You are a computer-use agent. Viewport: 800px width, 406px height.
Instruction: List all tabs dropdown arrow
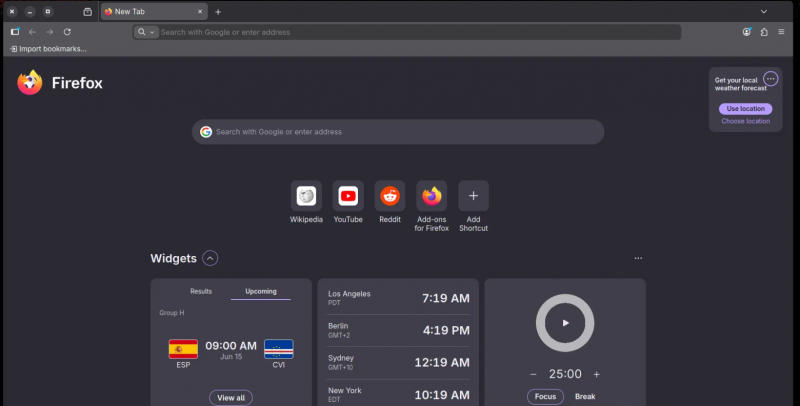(x=763, y=11)
